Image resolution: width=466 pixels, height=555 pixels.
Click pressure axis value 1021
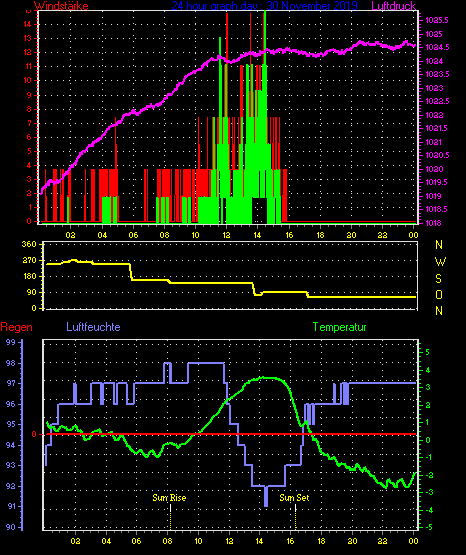click(433, 142)
